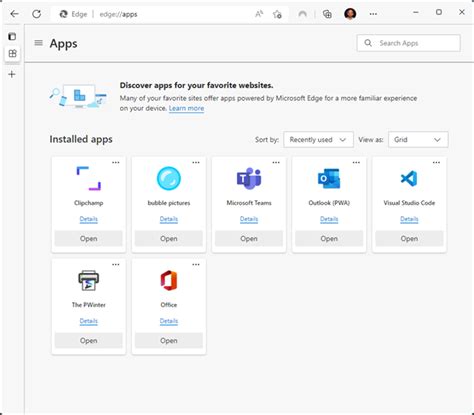This screenshot has width=474, height=415.
Task: Open more options for Clipchamp card
Action: click(x=116, y=163)
